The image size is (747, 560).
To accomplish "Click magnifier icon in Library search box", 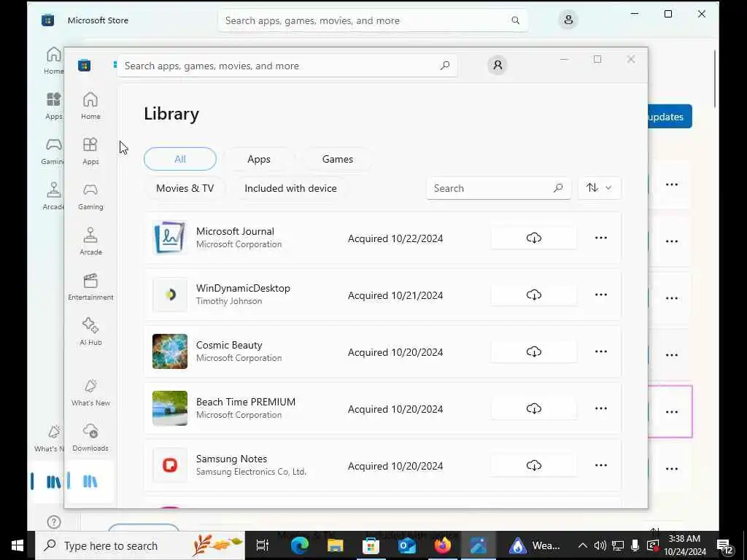I will point(558,188).
